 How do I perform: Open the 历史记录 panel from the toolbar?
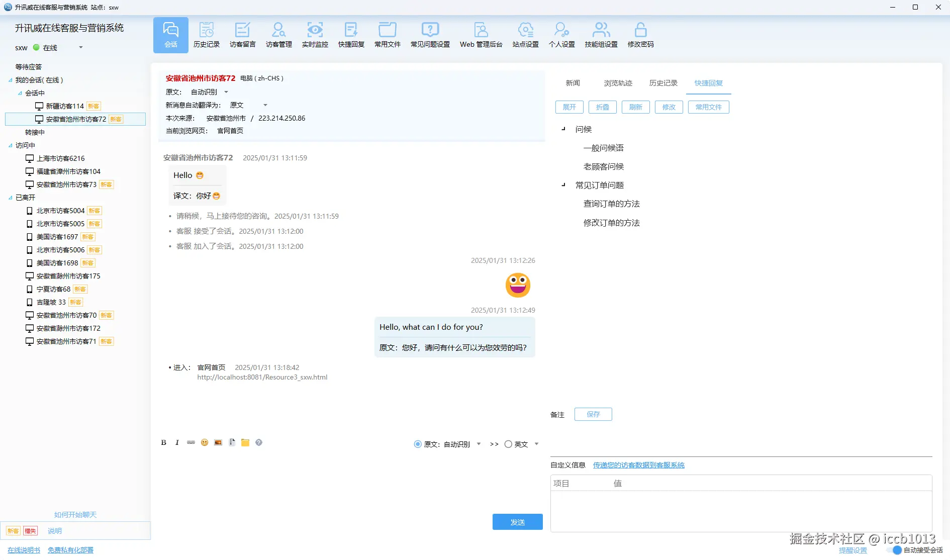coord(207,34)
